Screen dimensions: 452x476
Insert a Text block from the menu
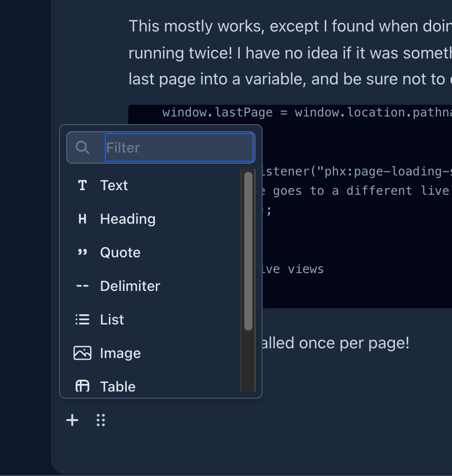(x=114, y=185)
